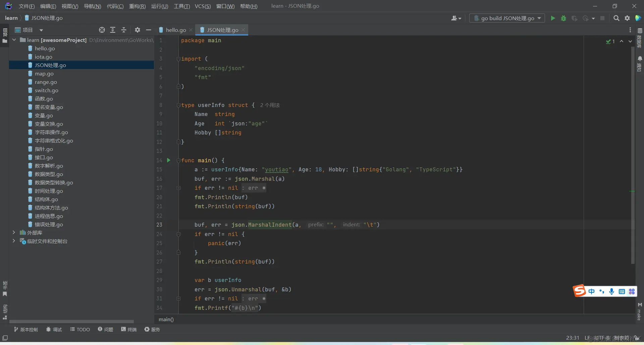Toggle fold of userInfo struct block

coord(178,105)
